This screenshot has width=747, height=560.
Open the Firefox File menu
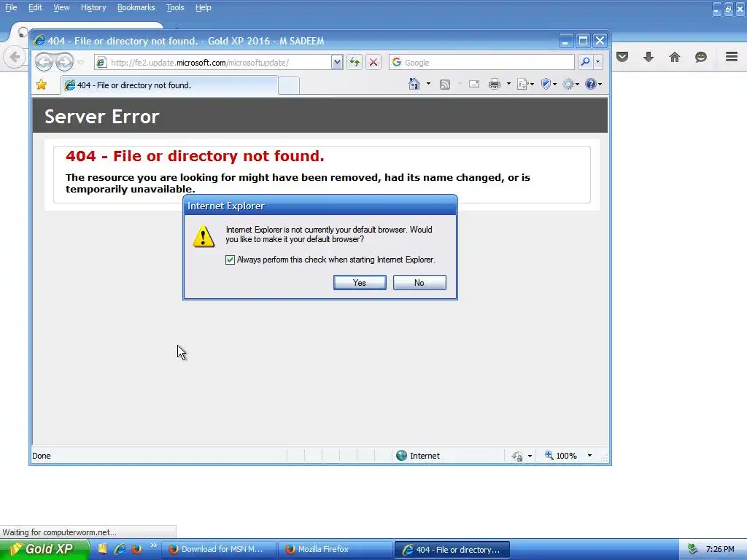tap(11, 7)
